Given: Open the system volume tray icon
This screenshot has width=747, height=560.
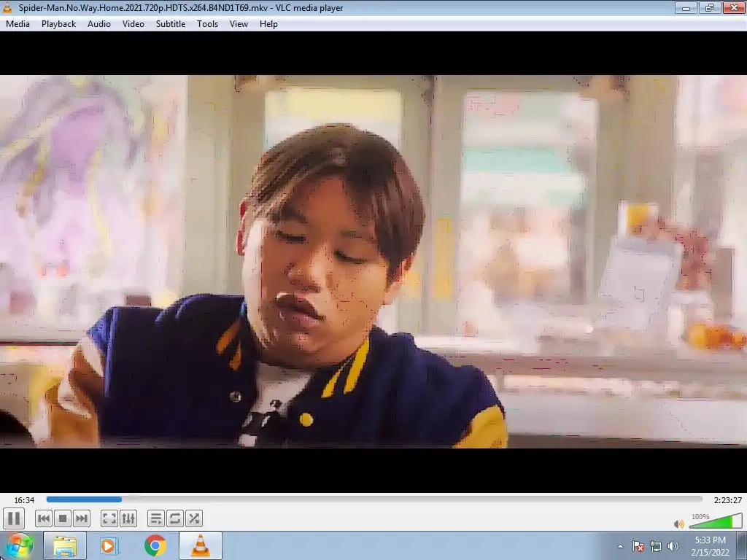Looking at the screenshot, I should (673, 546).
